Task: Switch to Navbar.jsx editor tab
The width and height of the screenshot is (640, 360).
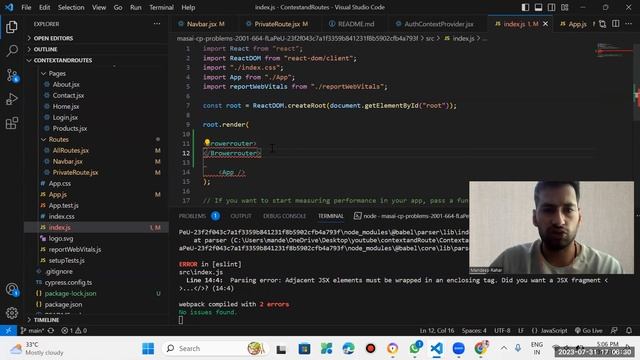Action: click(x=202, y=24)
